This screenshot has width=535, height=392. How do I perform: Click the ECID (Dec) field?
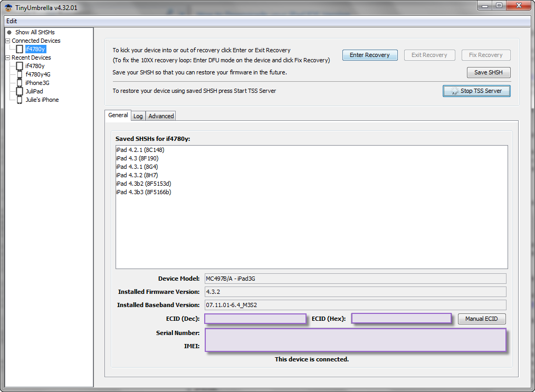tap(255, 319)
